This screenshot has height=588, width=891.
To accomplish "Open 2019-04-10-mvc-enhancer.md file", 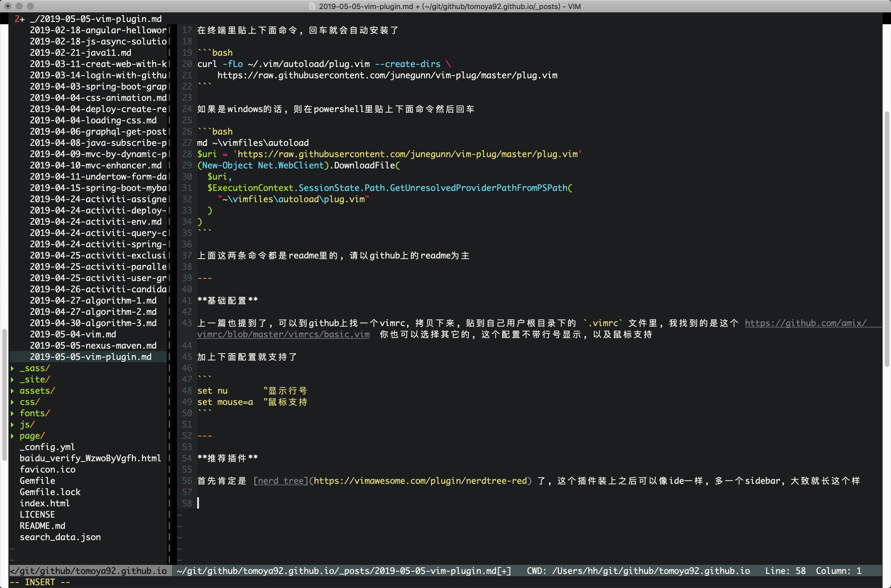I will tap(96, 165).
